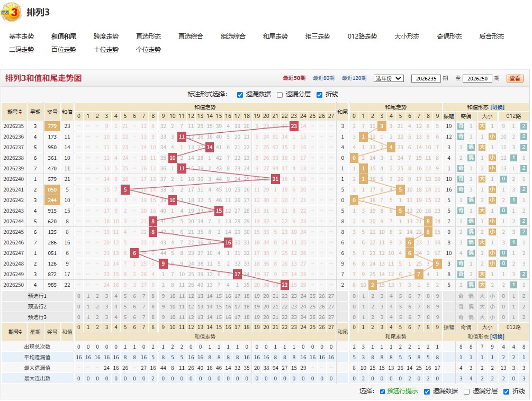Toggle bottom 折线 checkbox
Image resolution: width=532 pixels, height=401 pixels.
click(x=506, y=391)
